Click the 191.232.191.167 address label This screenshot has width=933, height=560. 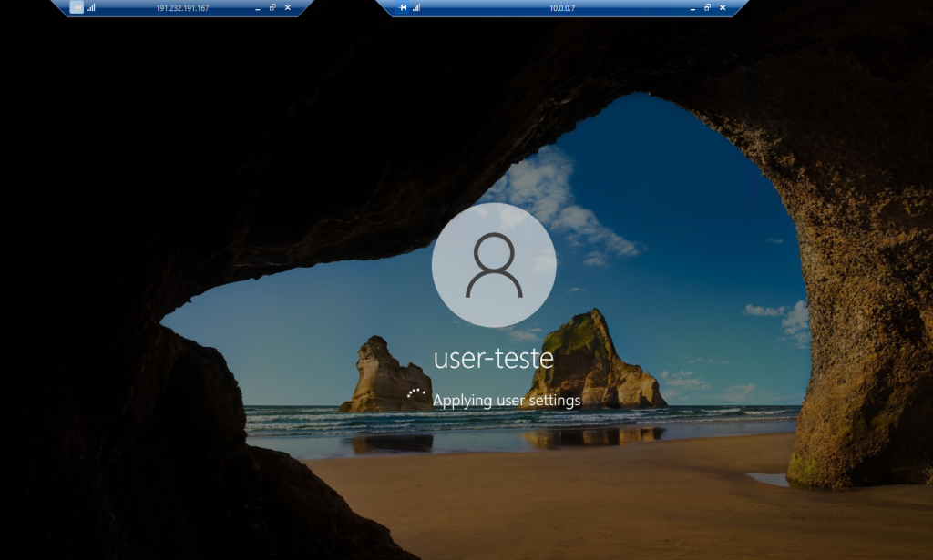click(x=182, y=8)
